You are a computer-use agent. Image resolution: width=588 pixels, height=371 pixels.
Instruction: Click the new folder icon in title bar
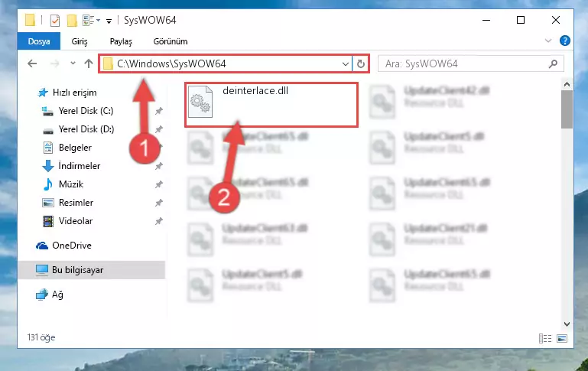[x=72, y=20]
